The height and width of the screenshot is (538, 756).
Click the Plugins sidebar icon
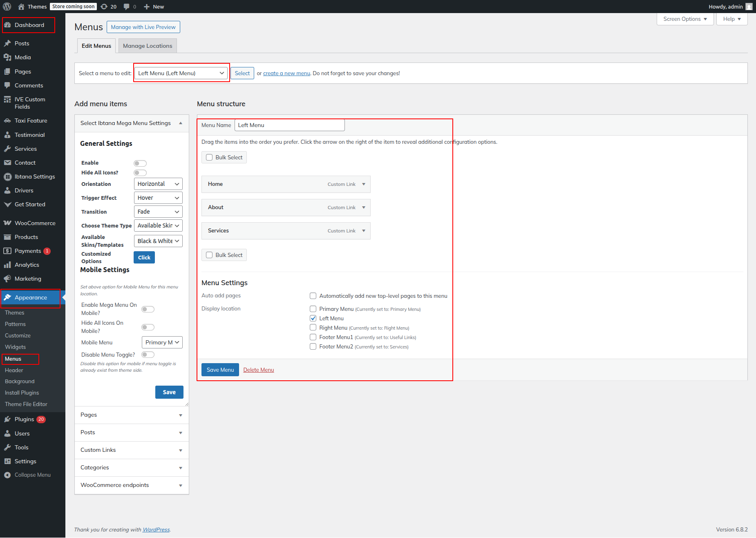click(7, 419)
